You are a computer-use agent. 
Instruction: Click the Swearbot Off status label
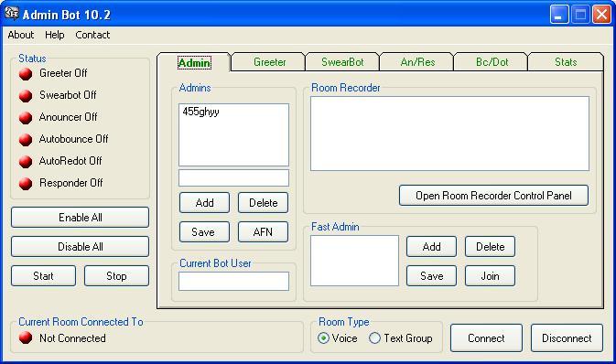[68, 95]
